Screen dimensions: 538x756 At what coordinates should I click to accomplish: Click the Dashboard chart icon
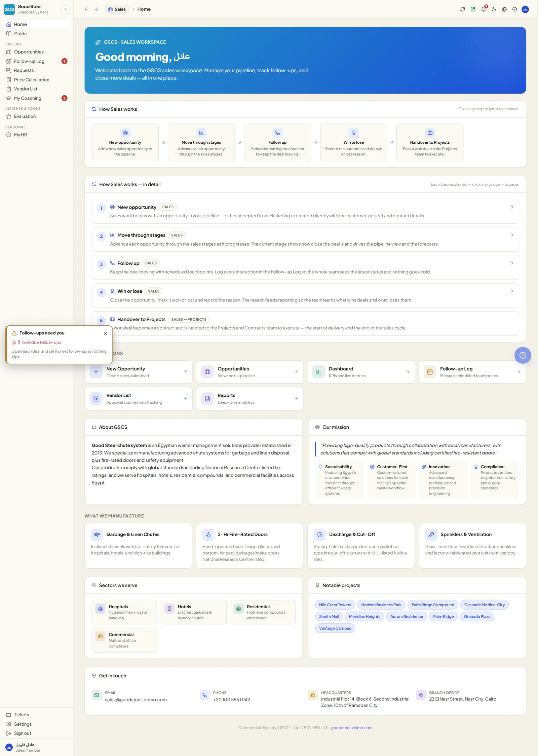[x=318, y=372]
